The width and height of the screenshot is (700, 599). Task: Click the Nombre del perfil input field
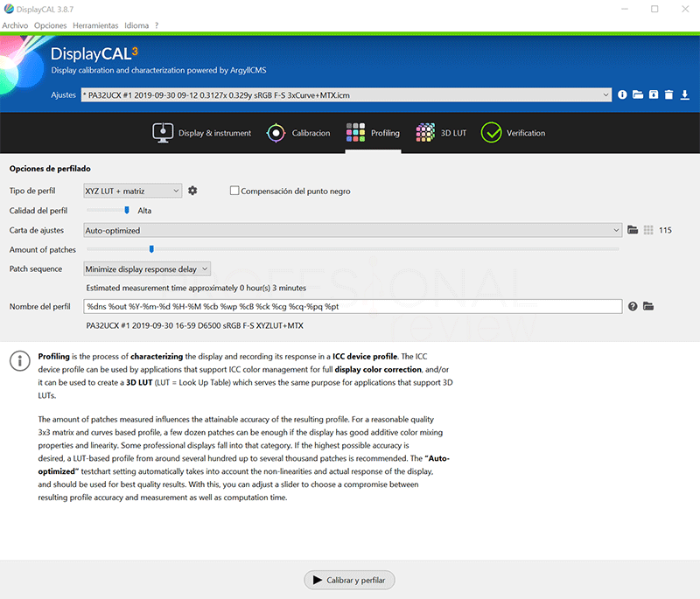coord(353,306)
